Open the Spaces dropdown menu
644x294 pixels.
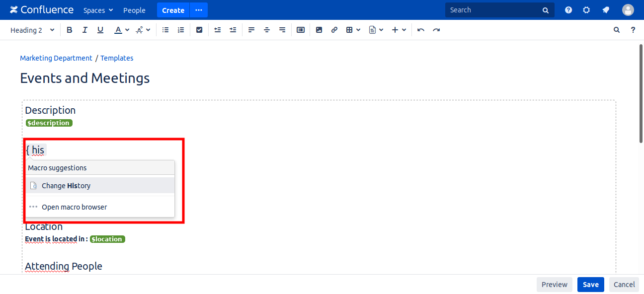pyautogui.click(x=98, y=10)
